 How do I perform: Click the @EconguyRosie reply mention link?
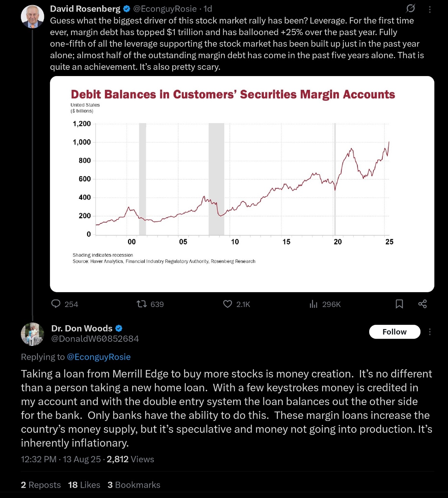[99, 357]
